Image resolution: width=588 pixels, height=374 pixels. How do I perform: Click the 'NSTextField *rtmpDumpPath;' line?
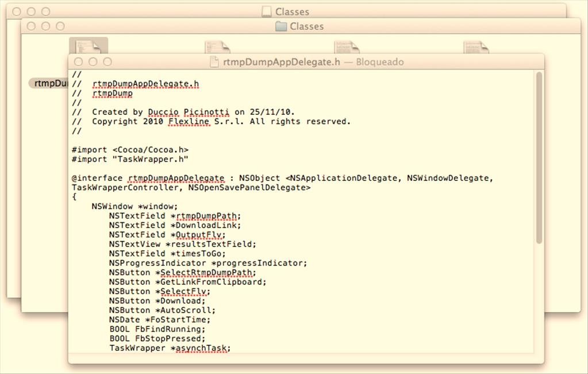tap(175, 216)
